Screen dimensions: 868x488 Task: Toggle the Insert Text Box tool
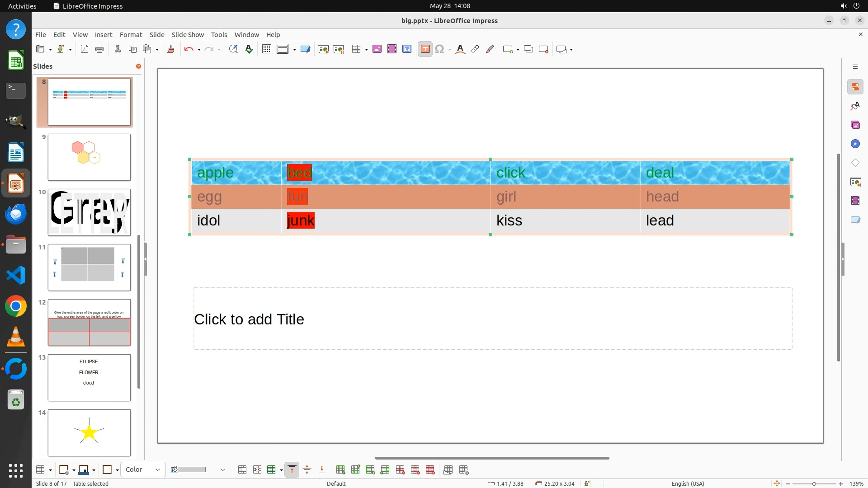click(425, 49)
